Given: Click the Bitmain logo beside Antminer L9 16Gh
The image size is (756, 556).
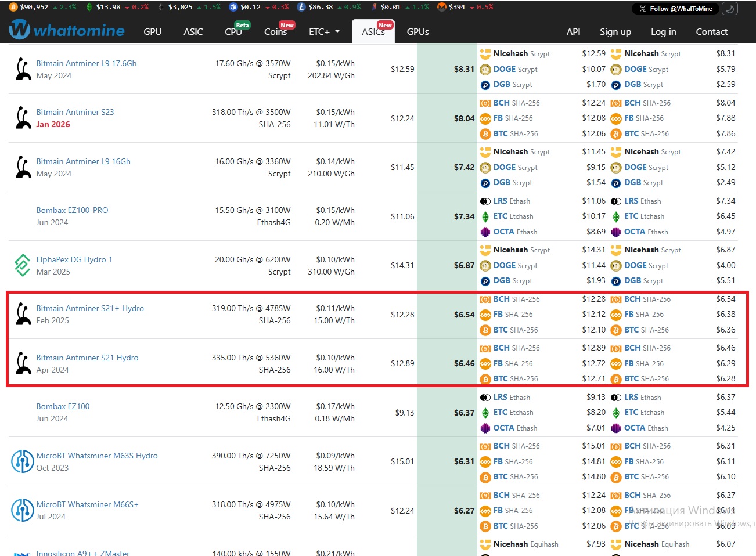Looking at the screenshot, I should 23,167.
